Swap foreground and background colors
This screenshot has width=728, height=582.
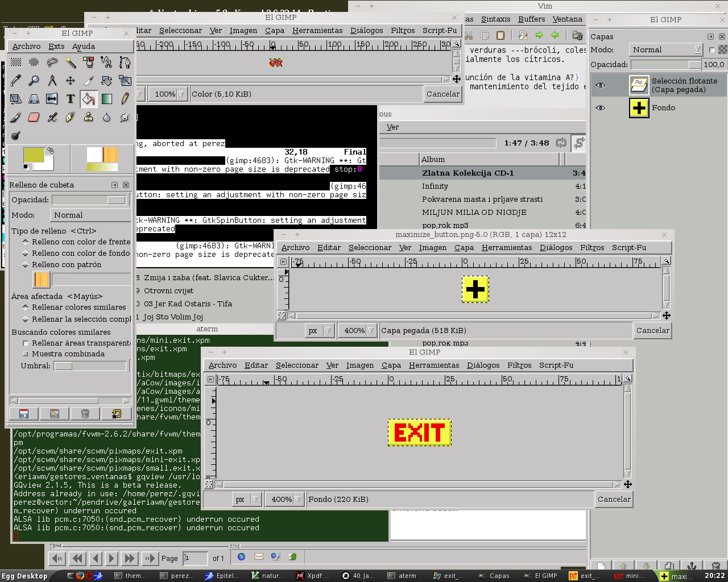[50, 151]
